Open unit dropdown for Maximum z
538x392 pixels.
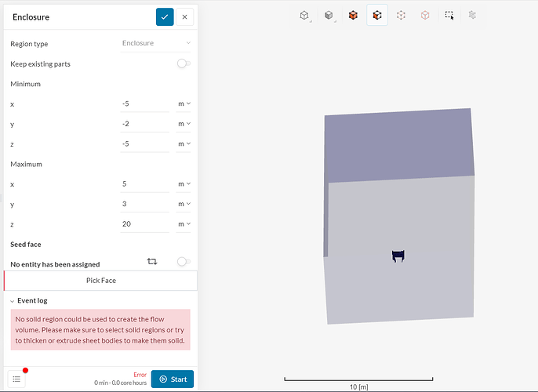click(184, 224)
